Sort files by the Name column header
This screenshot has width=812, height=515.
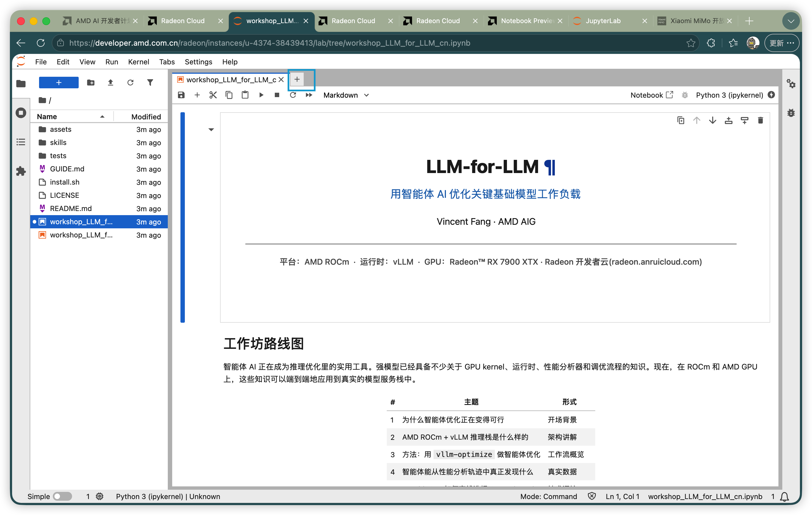pos(72,116)
